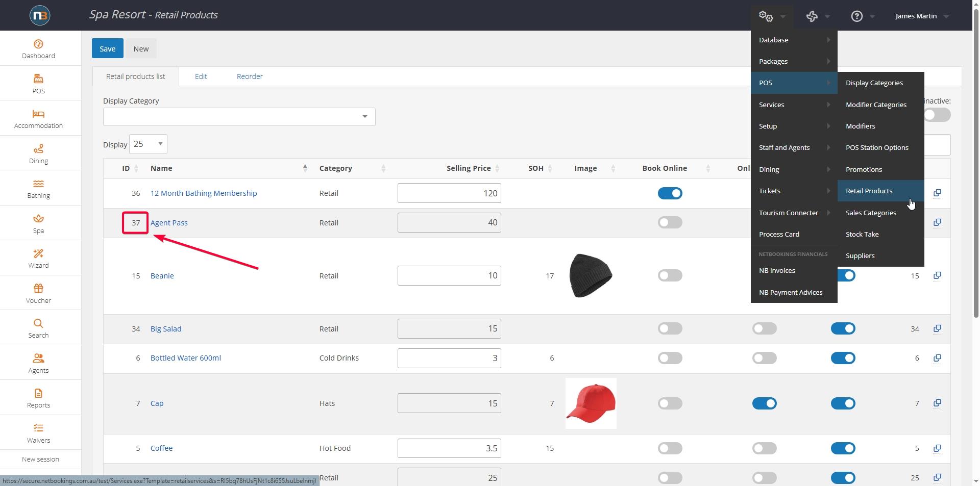Turn off the blue switch for Bottled Water

click(x=843, y=358)
